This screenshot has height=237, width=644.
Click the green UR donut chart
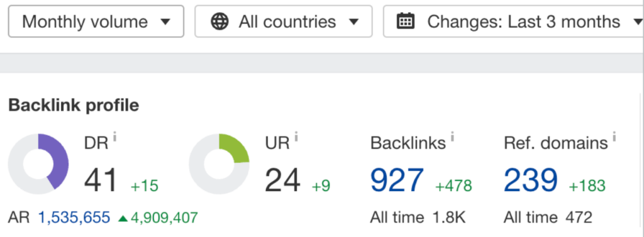tap(219, 164)
